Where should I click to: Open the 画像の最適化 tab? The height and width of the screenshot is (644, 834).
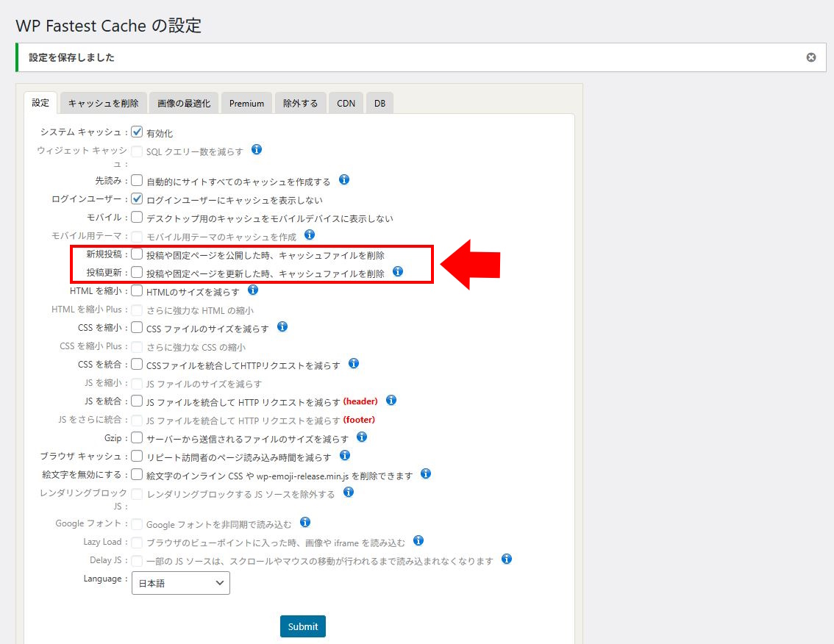(184, 103)
